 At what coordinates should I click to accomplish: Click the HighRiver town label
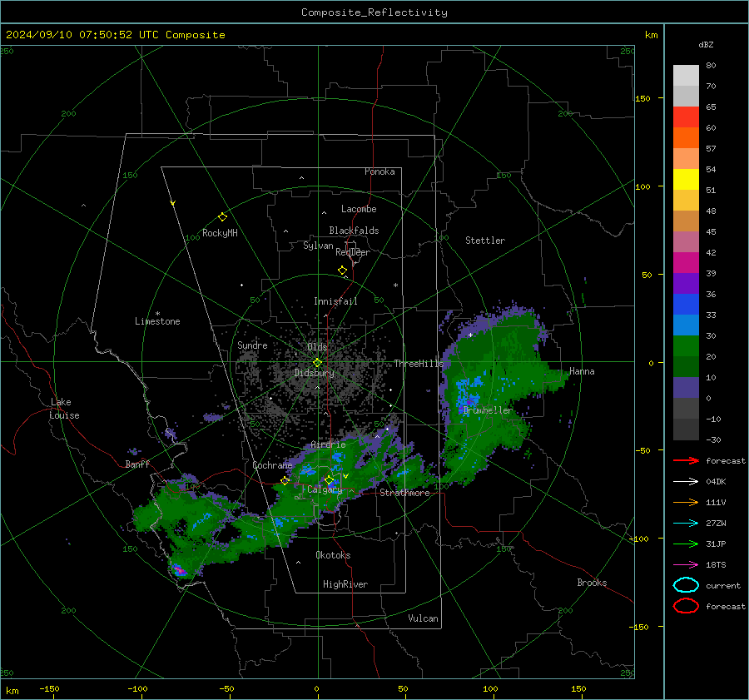coord(345,584)
